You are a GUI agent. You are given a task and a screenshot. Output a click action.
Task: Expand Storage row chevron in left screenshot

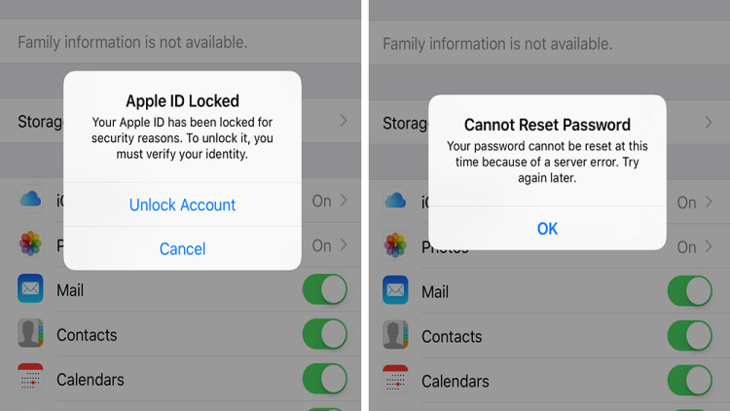click(x=344, y=121)
